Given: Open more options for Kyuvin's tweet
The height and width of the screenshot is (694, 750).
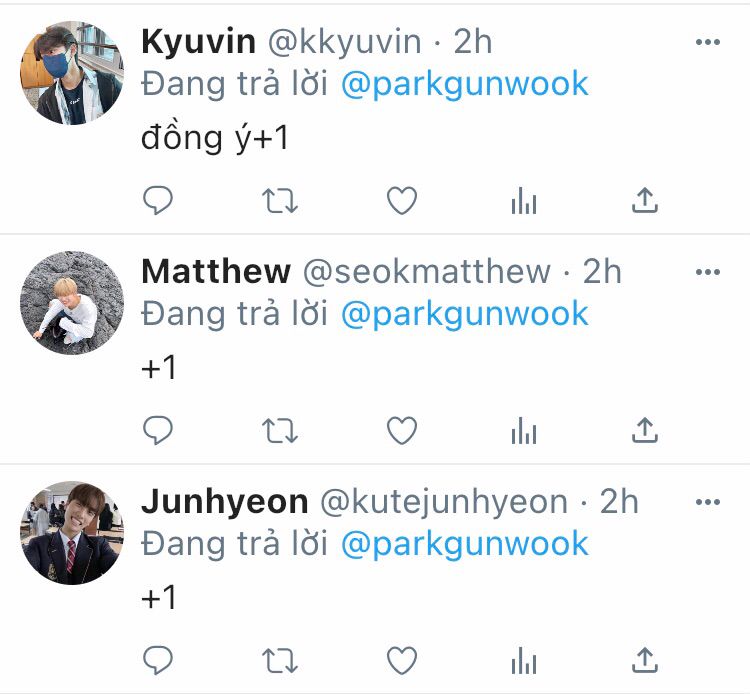Looking at the screenshot, I should (708, 42).
